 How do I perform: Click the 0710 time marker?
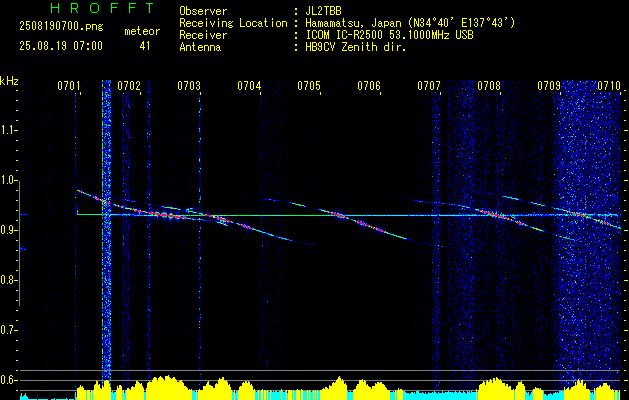point(609,86)
